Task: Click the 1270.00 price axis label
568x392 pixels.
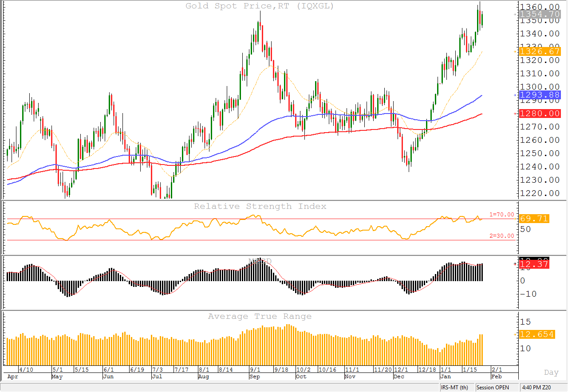Action: pyautogui.click(x=540, y=127)
